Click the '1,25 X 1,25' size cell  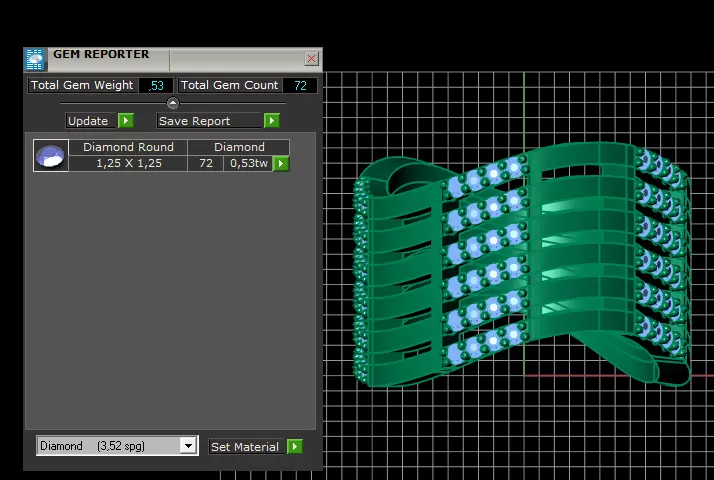[x=128, y=163]
